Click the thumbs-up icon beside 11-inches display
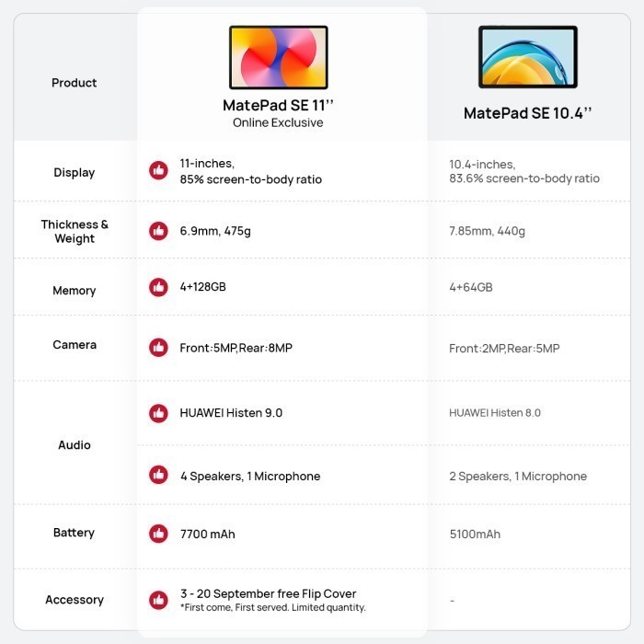The height and width of the screenshot is (644, 644). pos(158,170)
